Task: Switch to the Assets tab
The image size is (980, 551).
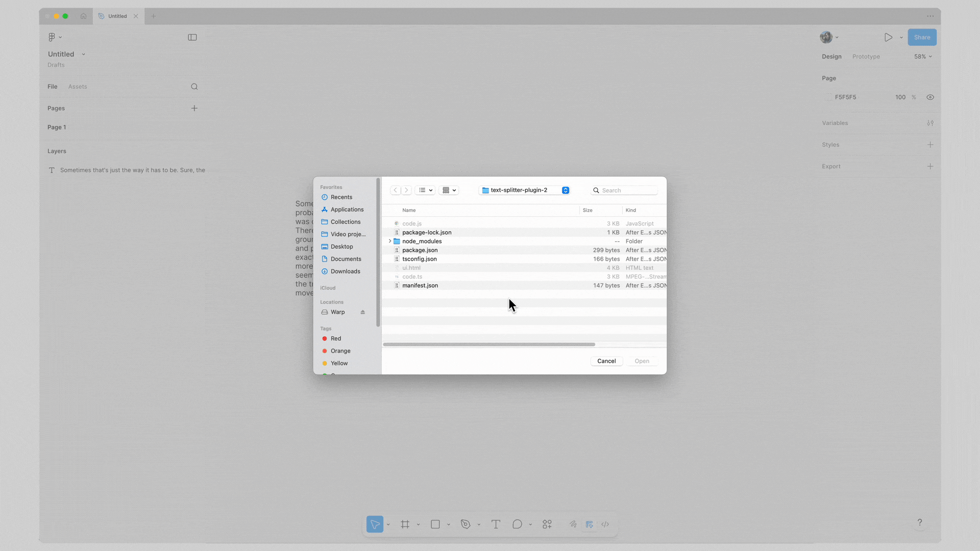Action: click(x=78, y=86)
